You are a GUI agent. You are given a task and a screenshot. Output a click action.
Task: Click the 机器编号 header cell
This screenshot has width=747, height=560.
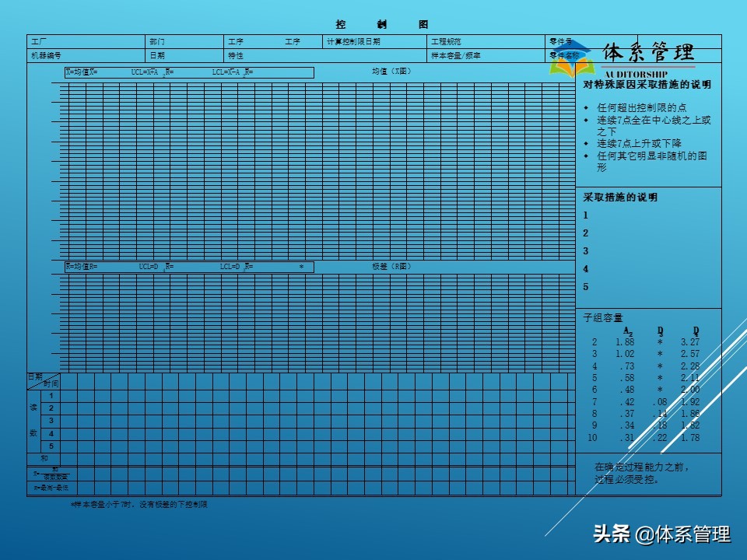click(86, 55)
